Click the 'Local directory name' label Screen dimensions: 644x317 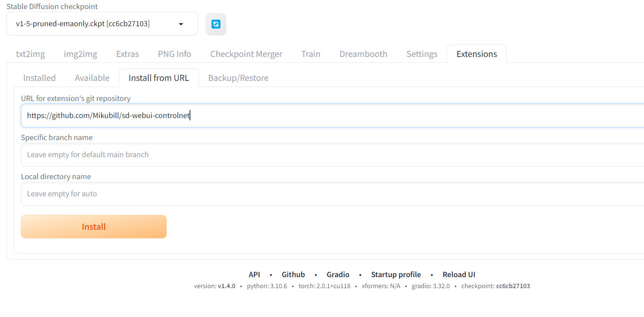coord(56,177)
